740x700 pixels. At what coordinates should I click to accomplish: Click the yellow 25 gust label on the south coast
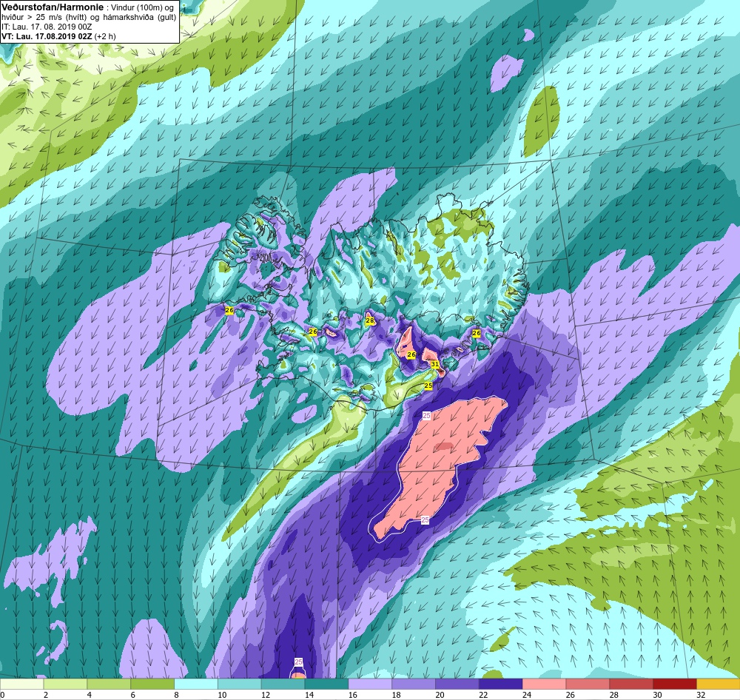tap(428, 386)
